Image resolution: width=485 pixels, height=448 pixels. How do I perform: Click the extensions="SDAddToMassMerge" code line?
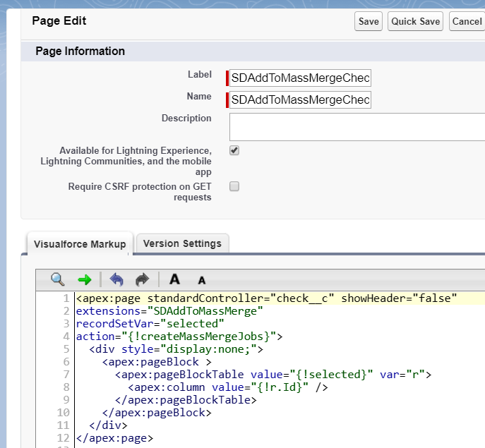point(169,311)
